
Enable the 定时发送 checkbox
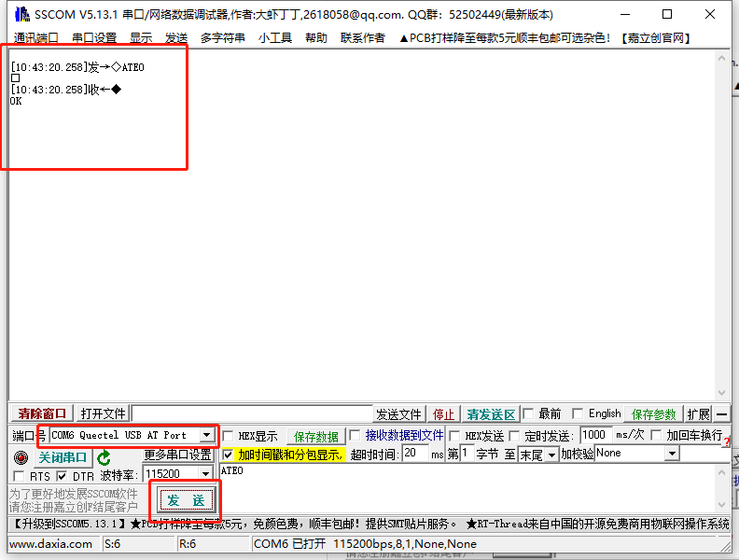pyautogui.click(x=514, y=436)
